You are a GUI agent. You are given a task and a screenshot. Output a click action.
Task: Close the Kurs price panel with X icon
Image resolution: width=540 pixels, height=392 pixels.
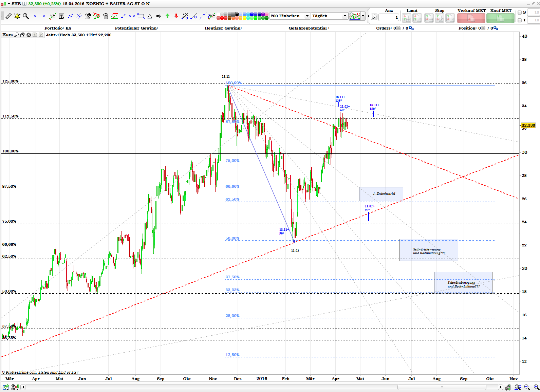click(29, 35)
